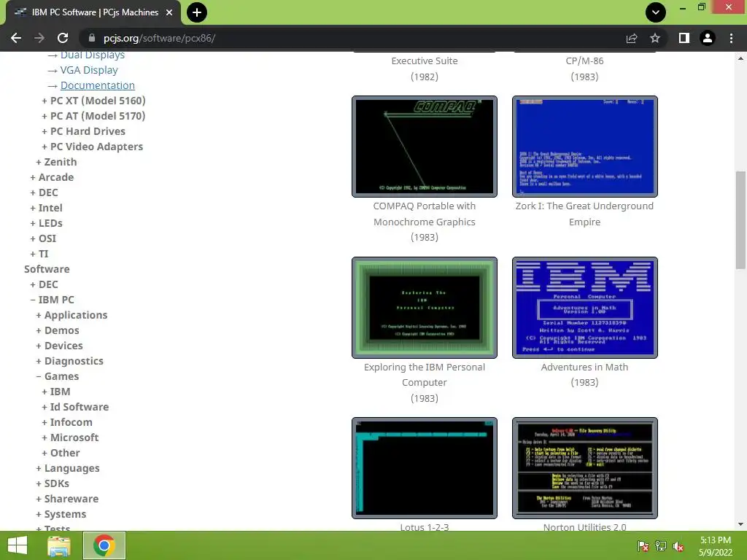Open the Adventures in Math thumbnail
Screen dimensions: 747x560
584,308
